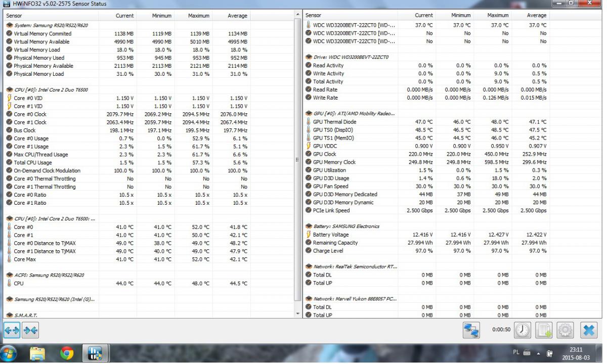
Task: Click the Core #0 VID lightning icon
Action: 9,98
